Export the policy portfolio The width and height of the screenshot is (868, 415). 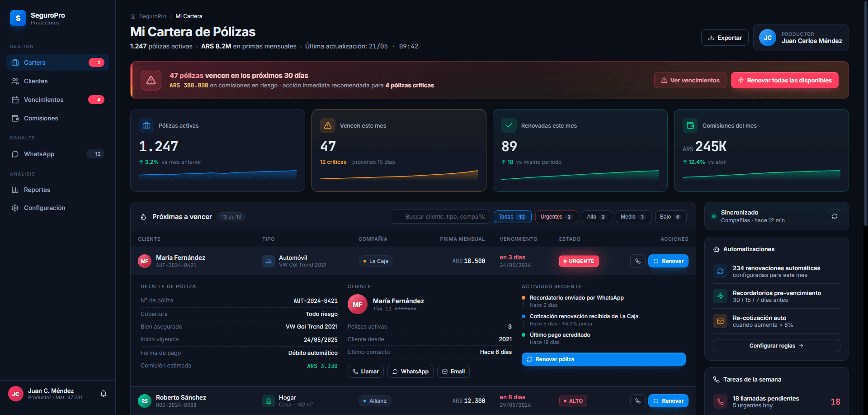tap(725, 38)
